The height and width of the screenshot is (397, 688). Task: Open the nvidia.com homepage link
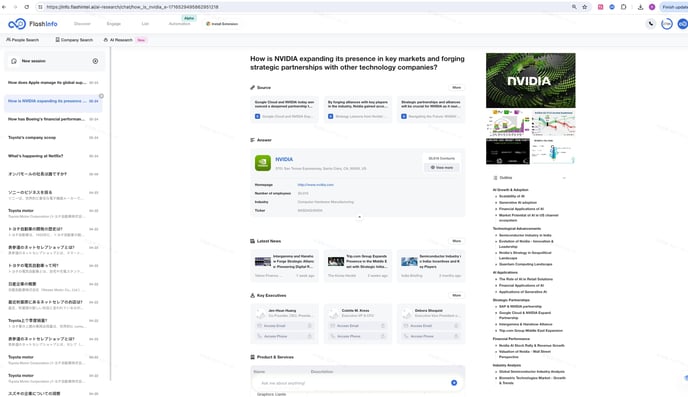(x=315, y=185)
